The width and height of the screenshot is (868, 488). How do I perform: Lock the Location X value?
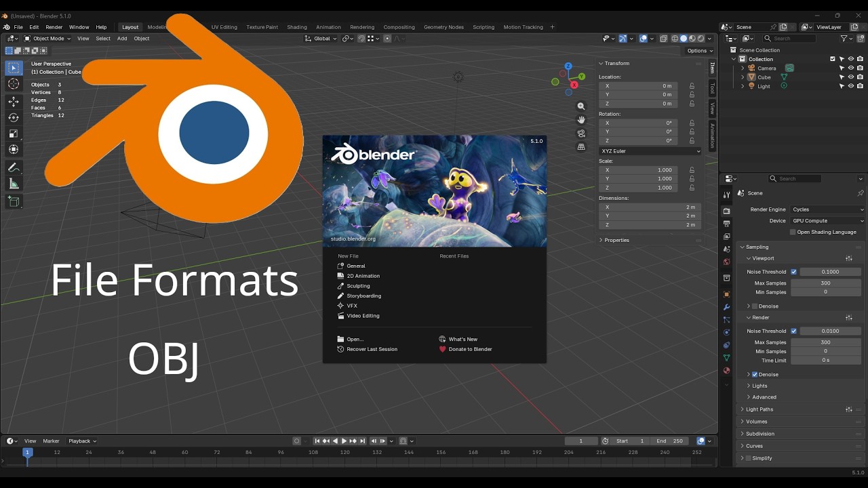(692, 86)
